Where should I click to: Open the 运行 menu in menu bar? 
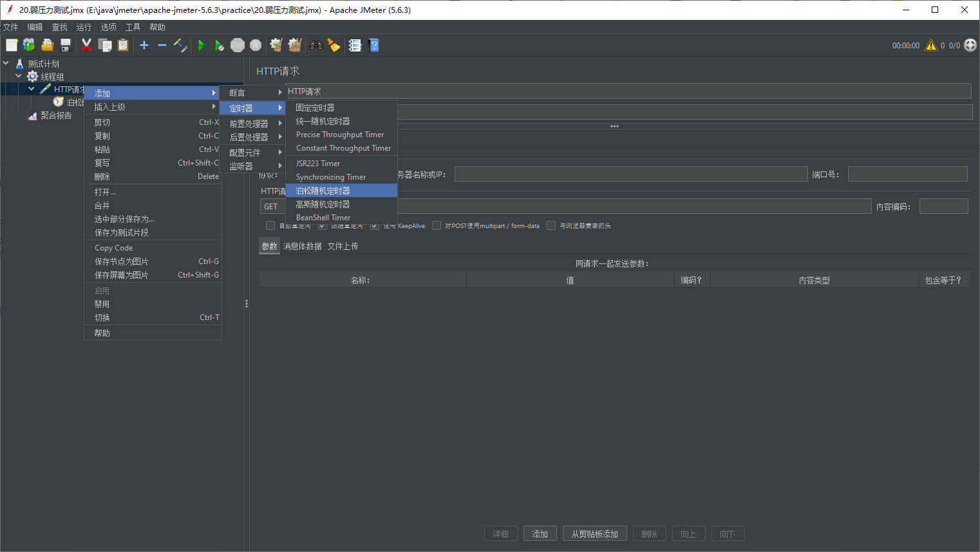(x=84, y=27)
